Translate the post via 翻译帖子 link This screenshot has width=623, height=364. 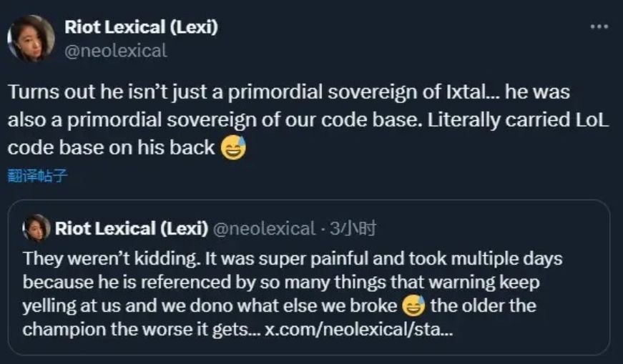37,176
